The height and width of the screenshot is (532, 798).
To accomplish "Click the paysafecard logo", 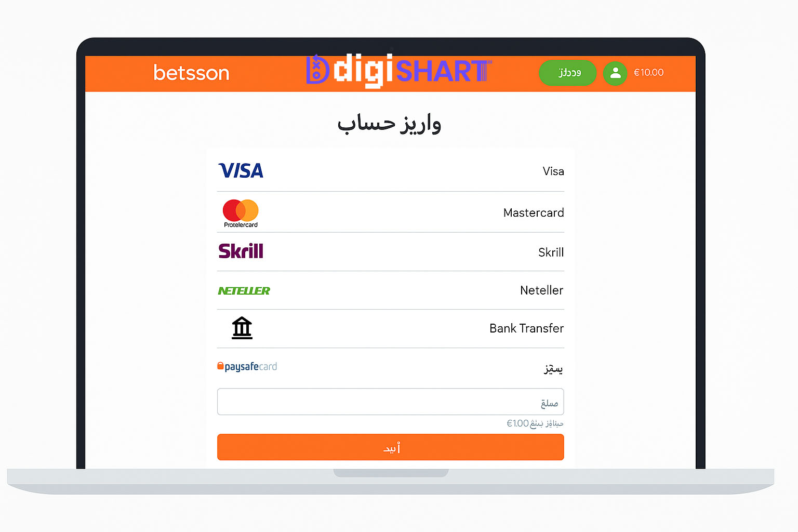I will tap(247, 366).
